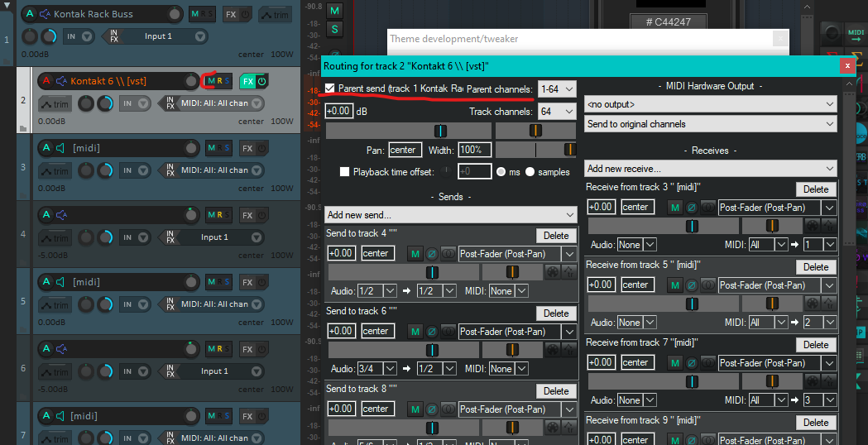Open Audio 1/2 source dropdown for send to track 4
868x445 pixels.
point(377,290)
